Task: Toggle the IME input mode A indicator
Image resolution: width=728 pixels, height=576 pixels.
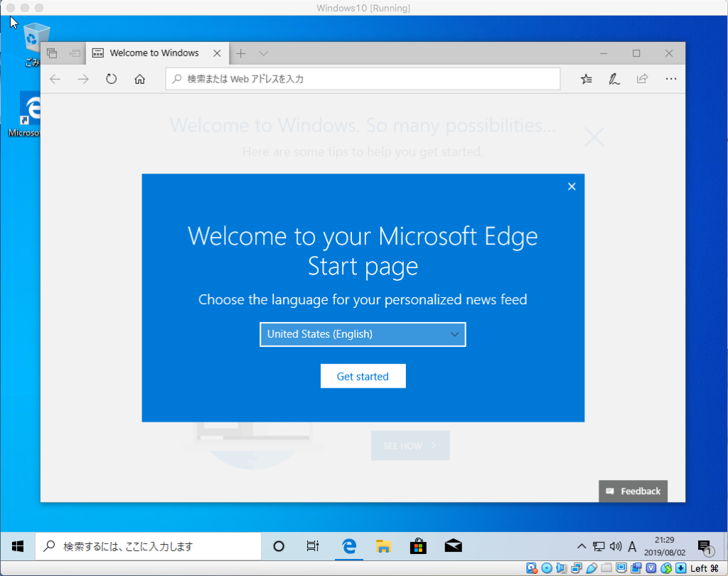Action: coord(632,546)
